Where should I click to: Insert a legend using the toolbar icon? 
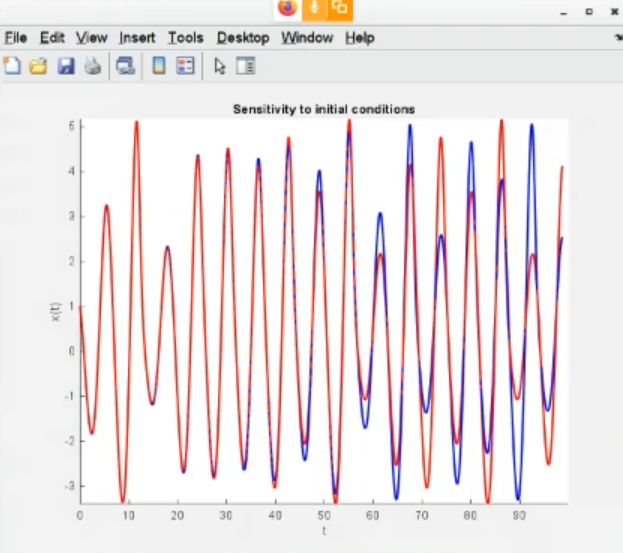[185, 67]
